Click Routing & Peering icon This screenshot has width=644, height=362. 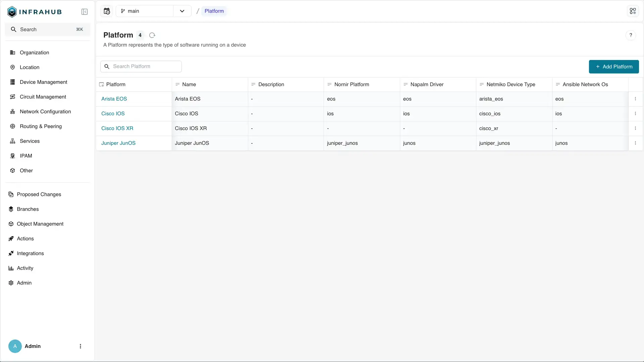point(12,126)
